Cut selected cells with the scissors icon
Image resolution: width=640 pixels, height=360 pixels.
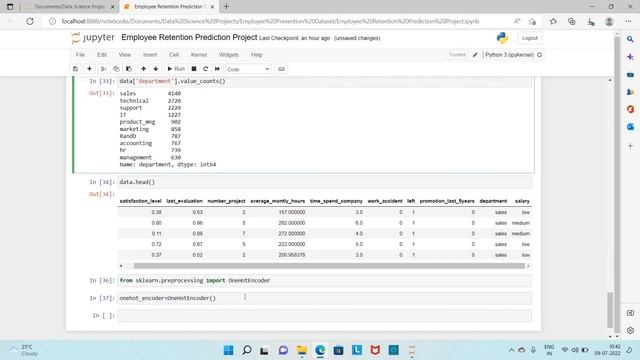pos(103,69)
